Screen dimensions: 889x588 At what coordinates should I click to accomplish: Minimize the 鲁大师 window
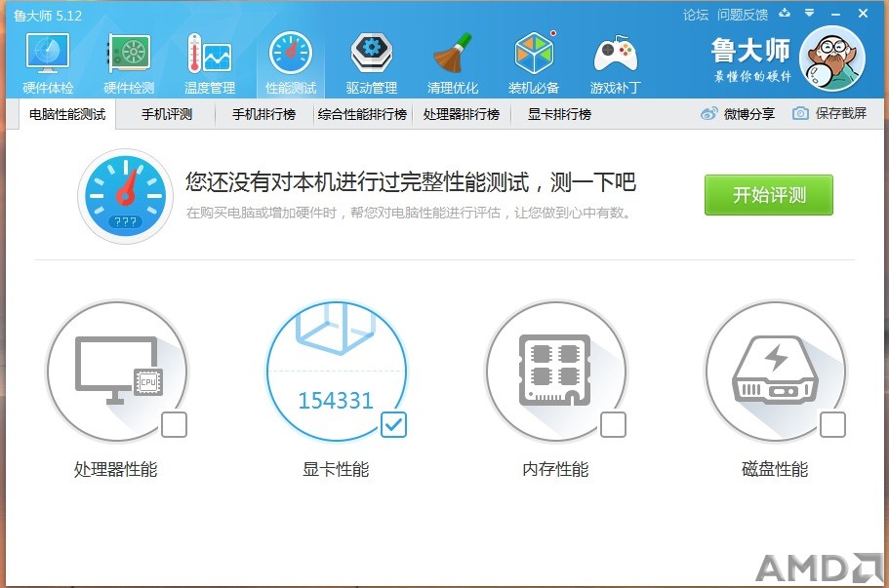click(835, 14)
